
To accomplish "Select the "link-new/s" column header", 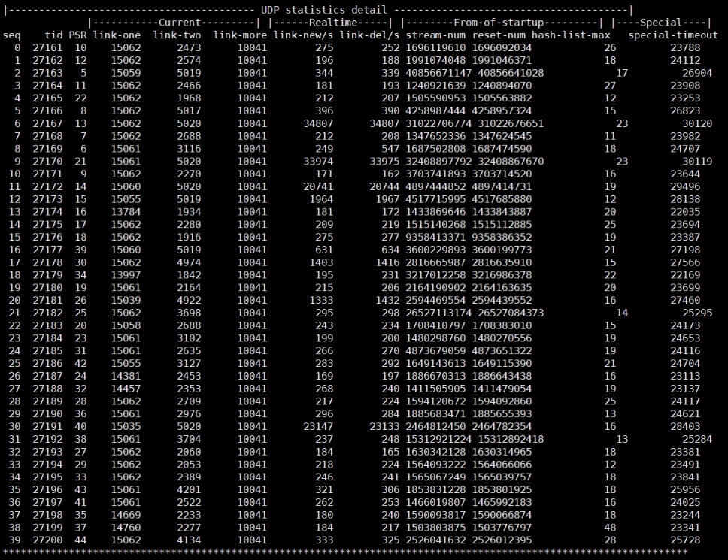I will [303, 36].
